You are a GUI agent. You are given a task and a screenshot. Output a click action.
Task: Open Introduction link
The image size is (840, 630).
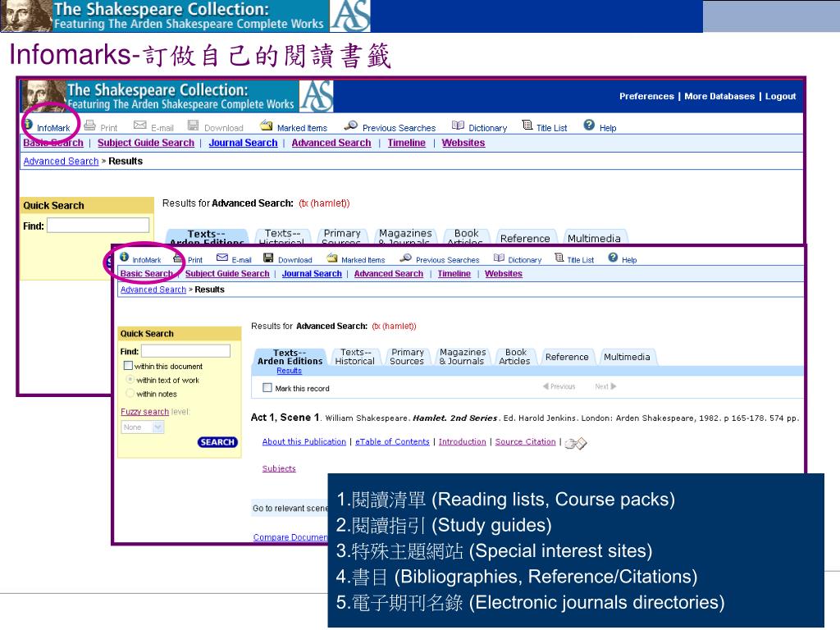(x=463, y=441)
